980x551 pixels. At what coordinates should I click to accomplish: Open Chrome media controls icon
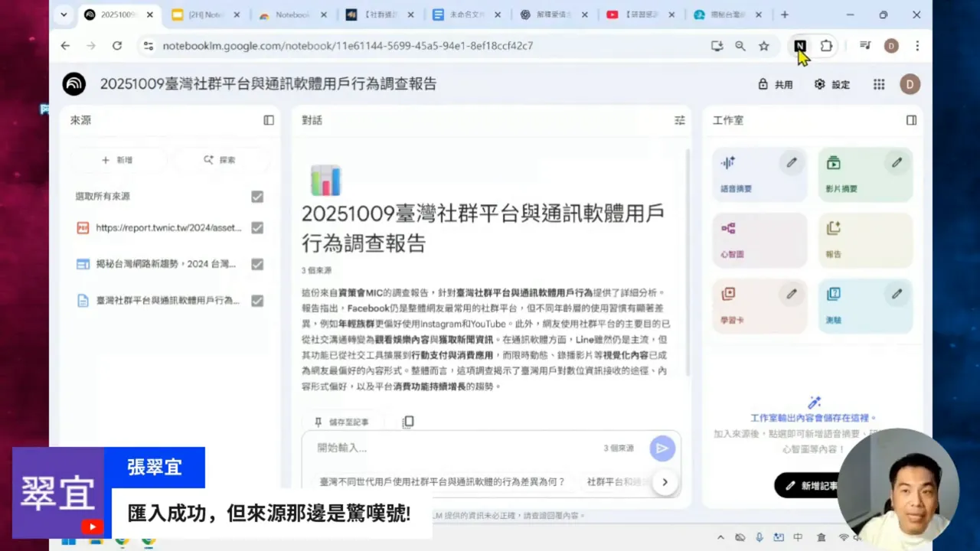pos(865,46)
